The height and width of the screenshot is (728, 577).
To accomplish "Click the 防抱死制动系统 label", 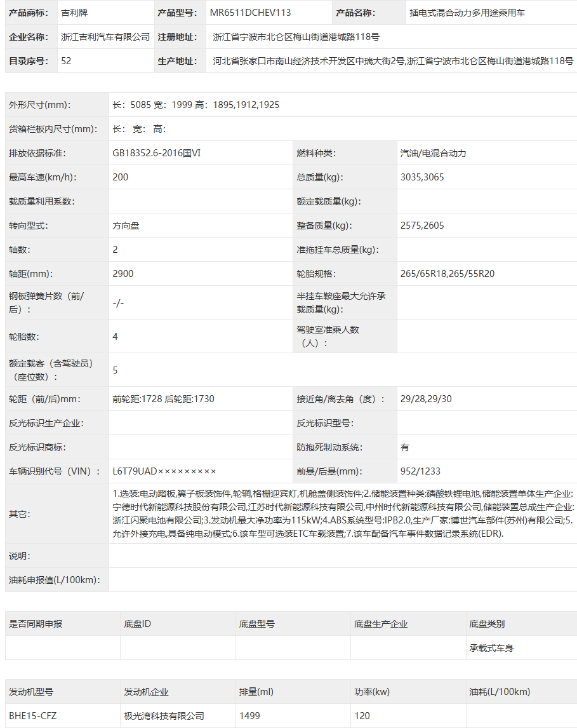I will click(x=330, y=447).
